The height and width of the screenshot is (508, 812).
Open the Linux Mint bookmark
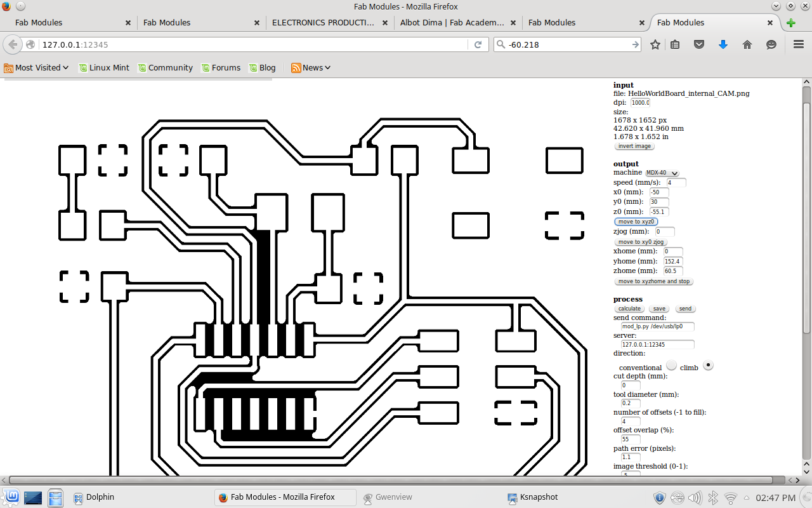[104, 67]
